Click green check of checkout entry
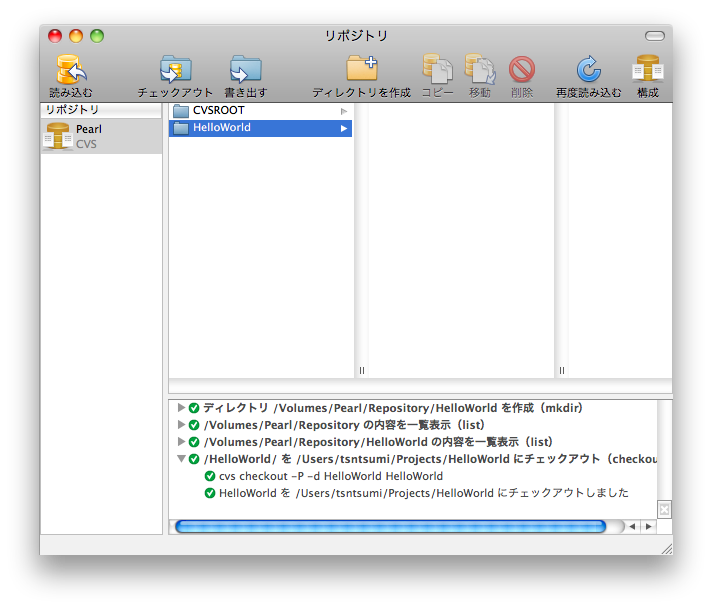713x610 pixels. pos(194,459)
